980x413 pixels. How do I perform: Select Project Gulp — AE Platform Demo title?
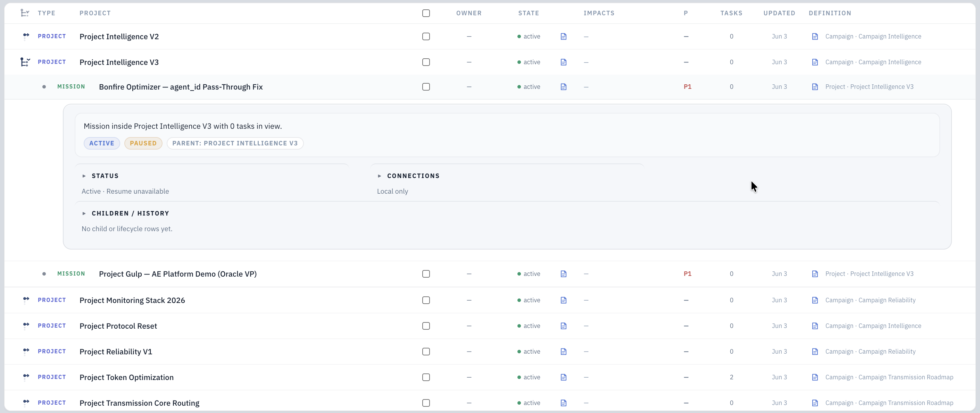pos(178,274)
